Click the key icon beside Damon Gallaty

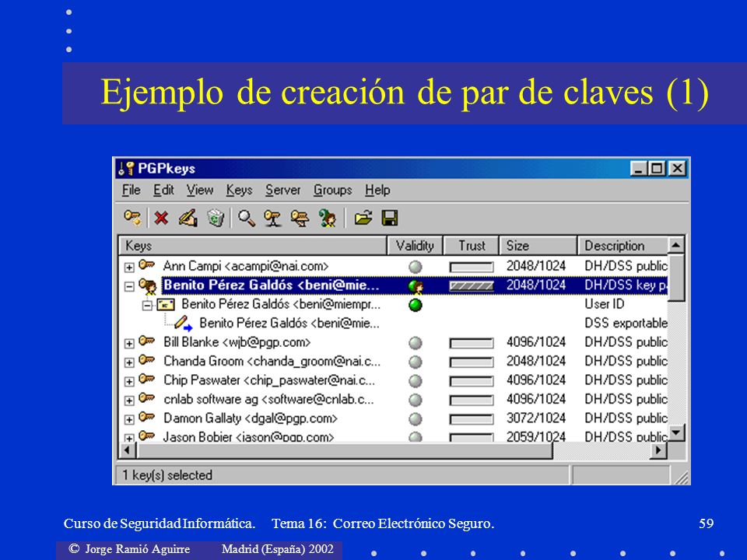[x=147, y=417]
